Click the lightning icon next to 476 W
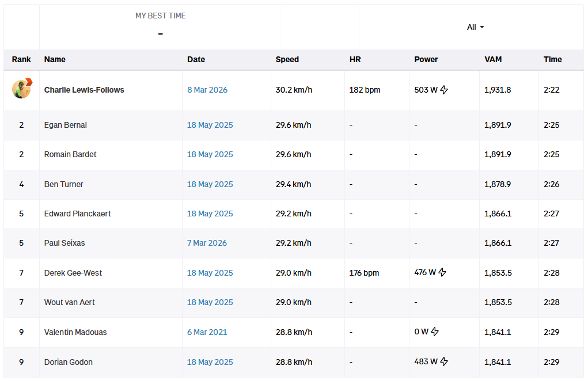This screenshot has width=588, height=381. pos(442,273)
